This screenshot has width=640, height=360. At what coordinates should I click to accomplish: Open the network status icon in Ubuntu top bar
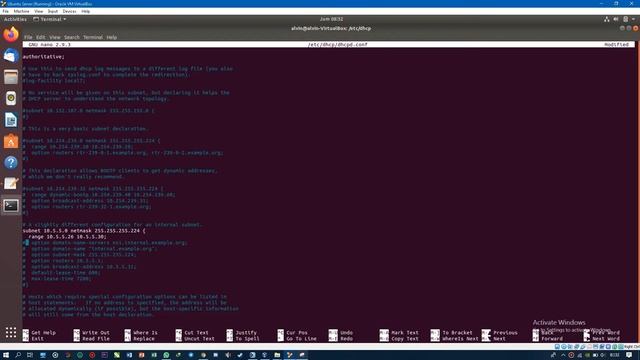tap(607, 19)
